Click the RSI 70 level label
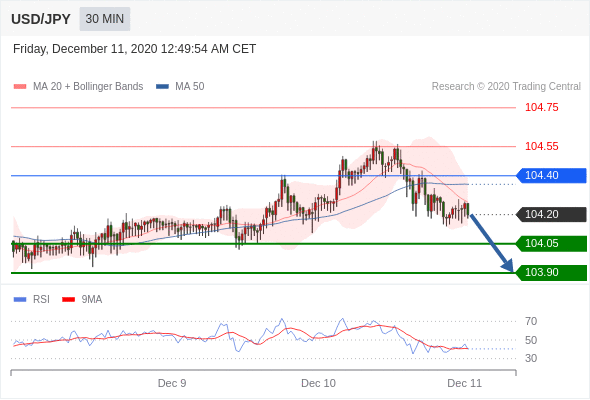Screen dimensions: 590x400 pos(531,321)
